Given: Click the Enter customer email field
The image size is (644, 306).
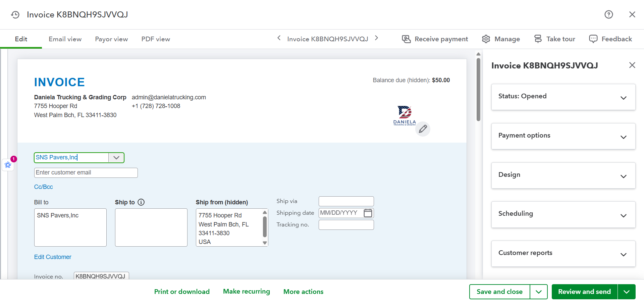Looking at the screenshot, I should 86,173.
